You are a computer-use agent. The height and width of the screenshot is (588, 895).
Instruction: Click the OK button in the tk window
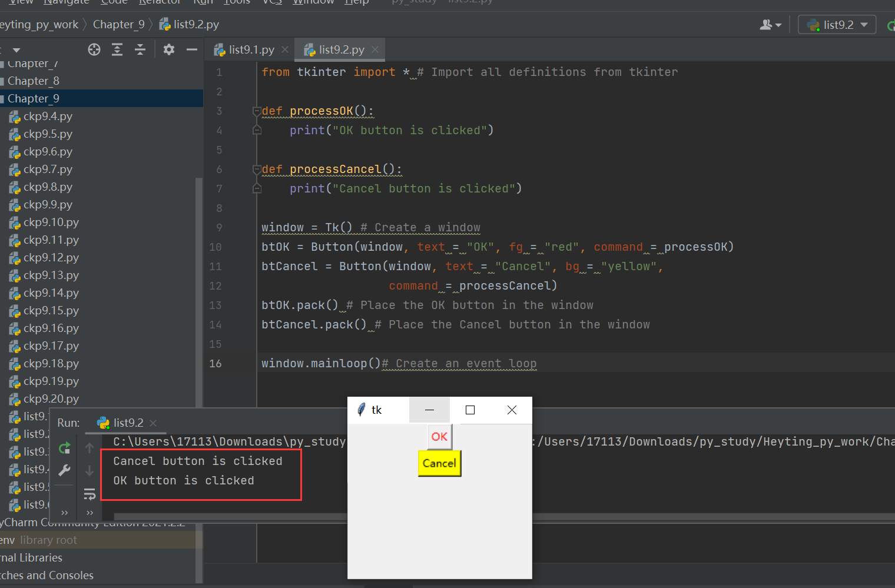coord(439,437)
